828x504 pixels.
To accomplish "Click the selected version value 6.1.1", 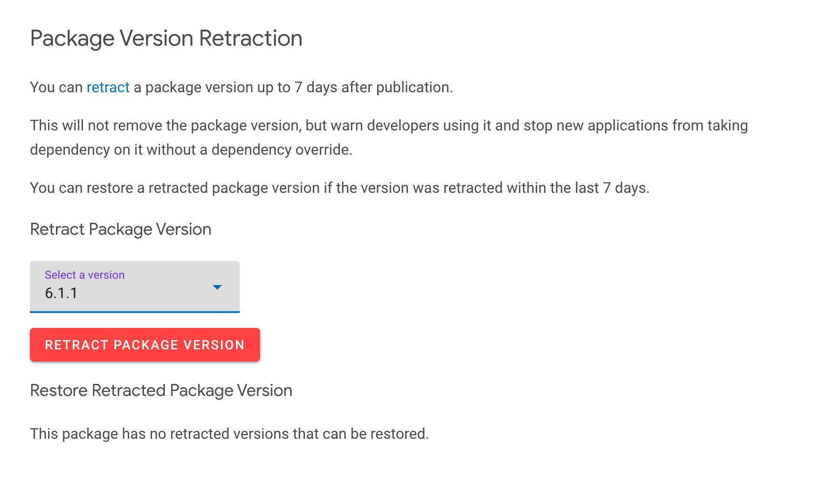I will click(x=61, y=293).
